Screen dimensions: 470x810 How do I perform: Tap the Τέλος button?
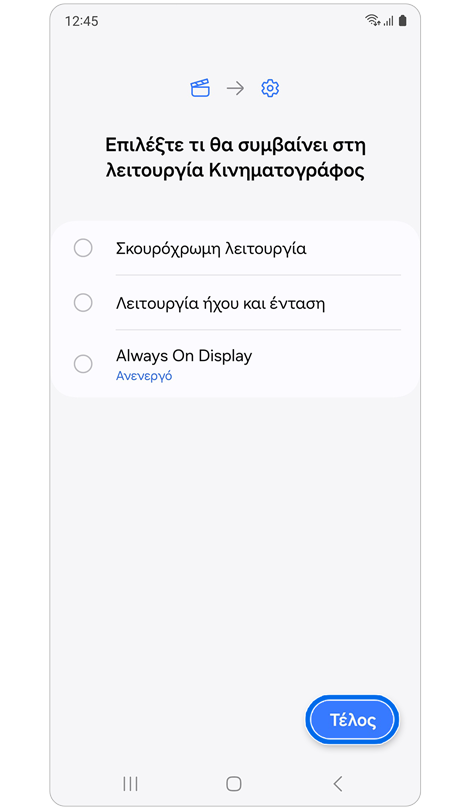pos(352,720)
